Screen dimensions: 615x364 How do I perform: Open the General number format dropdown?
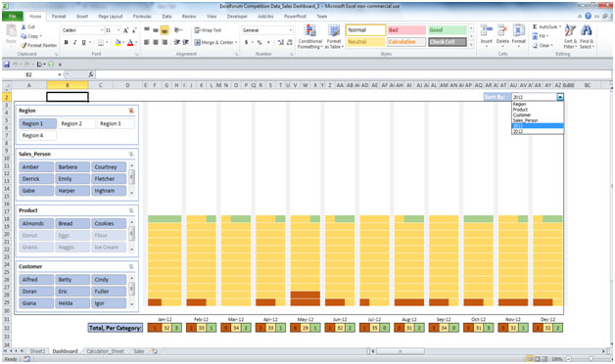[291, 30]
